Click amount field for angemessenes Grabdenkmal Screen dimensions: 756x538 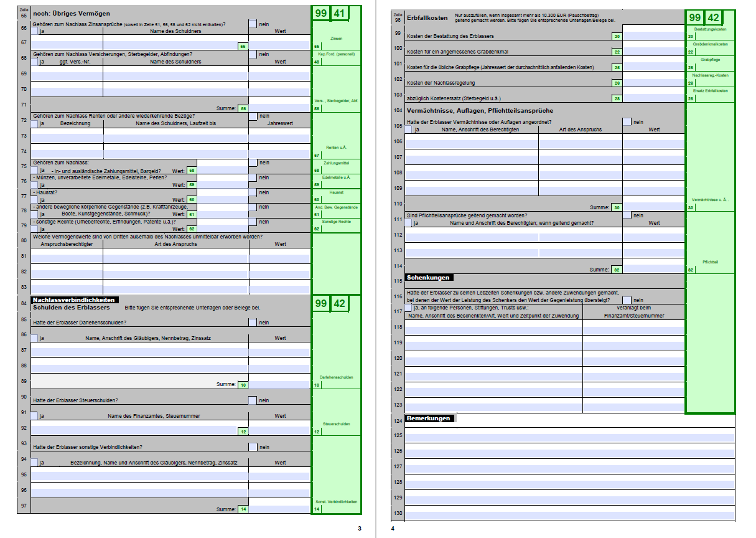point(653,52)
